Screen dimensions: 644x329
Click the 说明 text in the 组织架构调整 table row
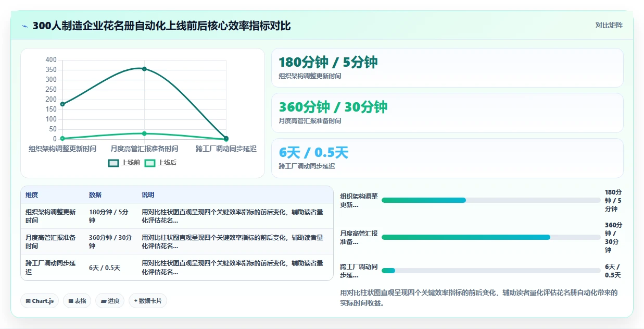coord(233,216)
